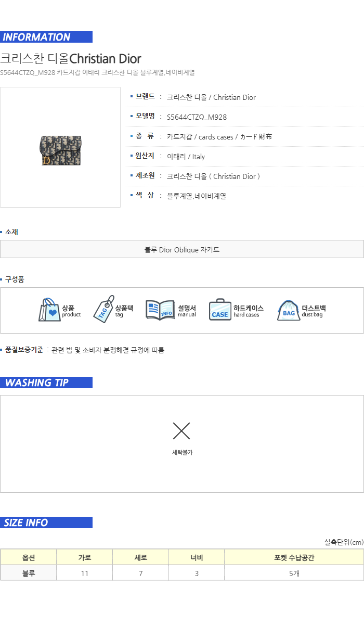
Task: Select the SIZE INFO section header
Action: point(46,522)
